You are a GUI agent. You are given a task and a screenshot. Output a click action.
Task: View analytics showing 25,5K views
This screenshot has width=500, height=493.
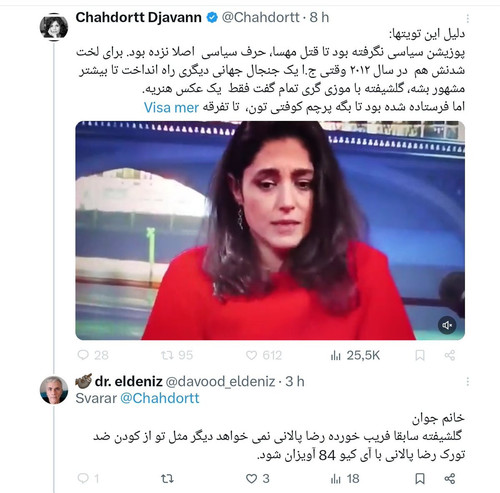point(355,355)
